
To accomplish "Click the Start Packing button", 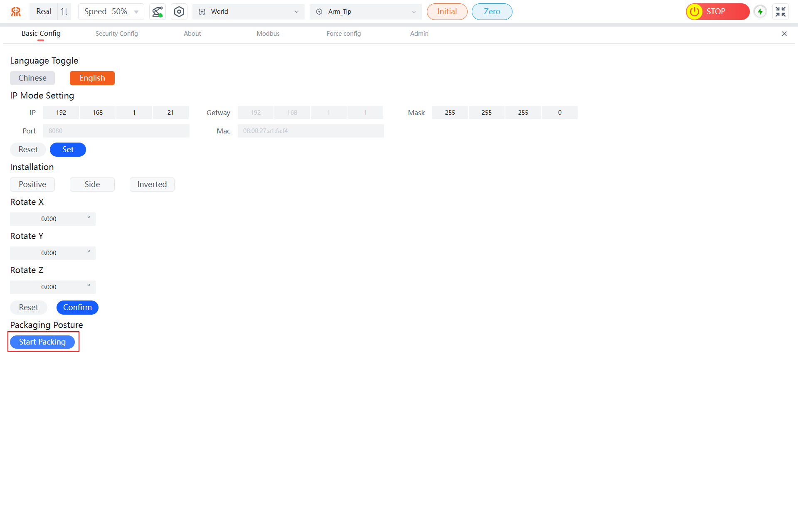I will click(42, 342).
